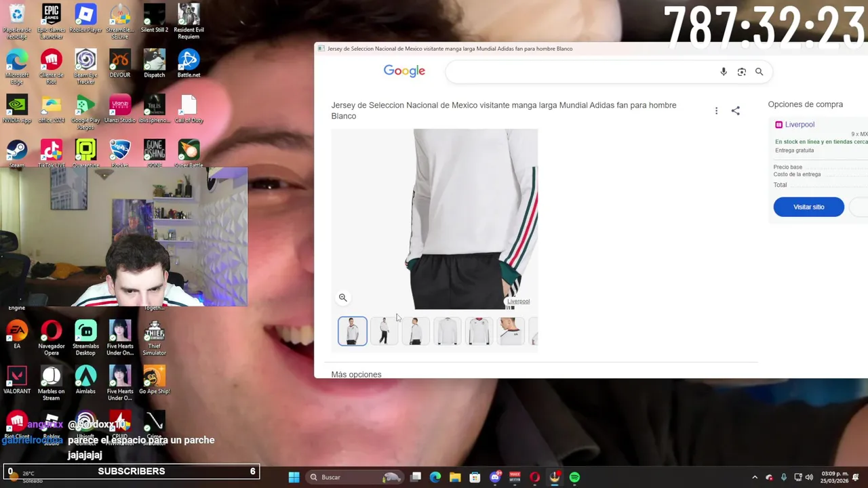Select the fourth jersey thumbnail

coord(448,331)
